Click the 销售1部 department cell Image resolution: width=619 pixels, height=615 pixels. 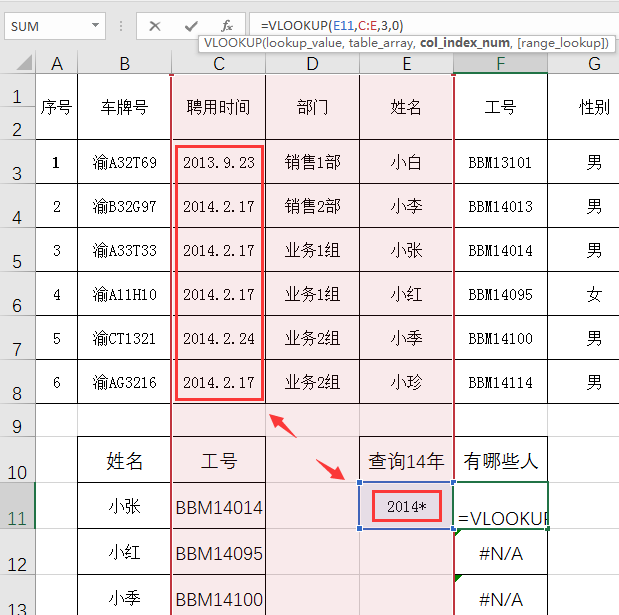(x=312, y=162)
